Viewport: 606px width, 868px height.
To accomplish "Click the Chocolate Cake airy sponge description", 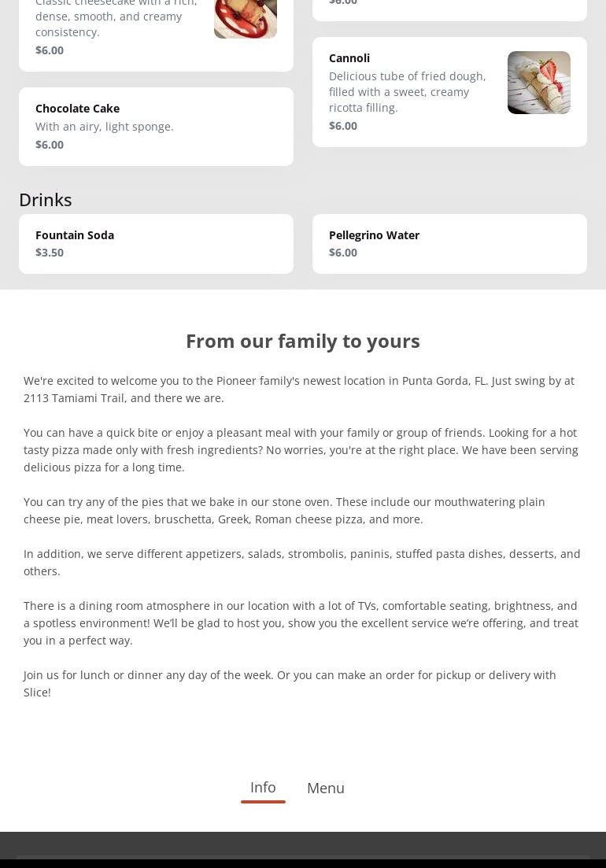I will pyautogui.click(x=105, y=127).
